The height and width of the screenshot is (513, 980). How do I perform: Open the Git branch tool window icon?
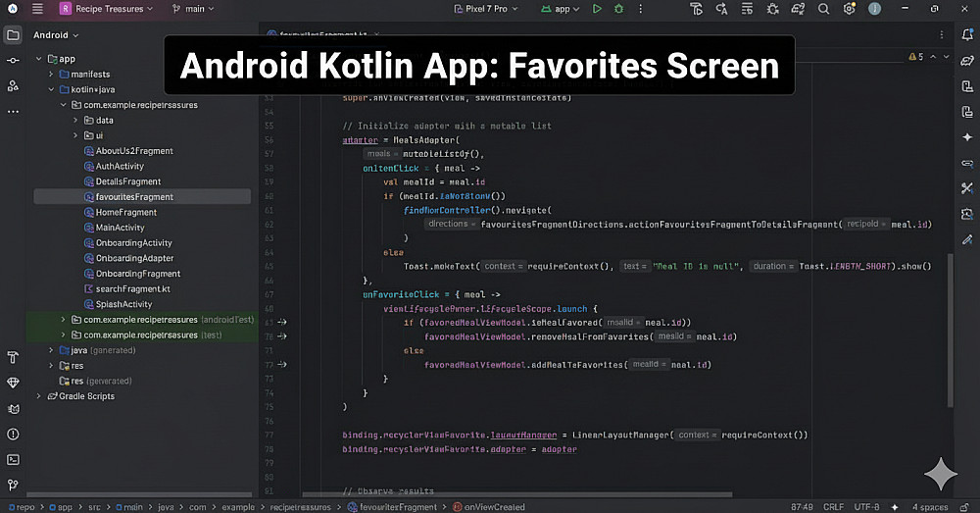(13, 485)
